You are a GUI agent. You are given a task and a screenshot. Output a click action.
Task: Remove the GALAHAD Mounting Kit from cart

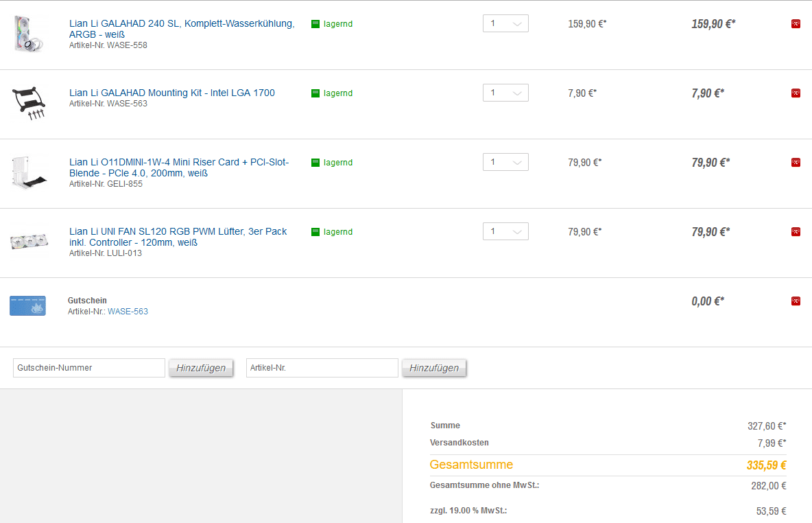coord(796,93)
